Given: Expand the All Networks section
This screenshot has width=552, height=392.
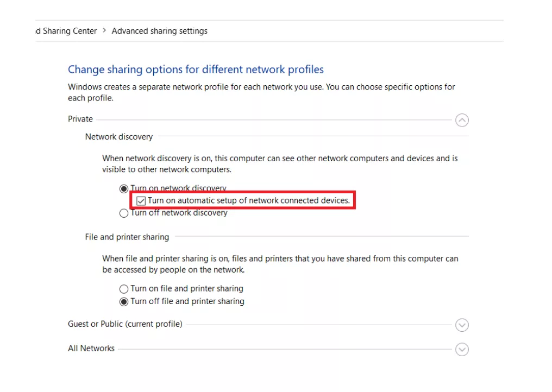Looking at the screenshot, I should [x=461, y=350].
